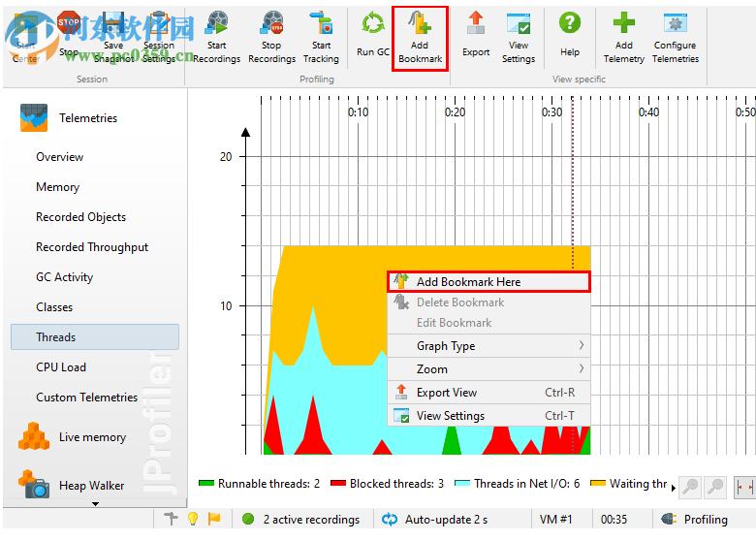756x541 pixels.
Task: Click the 0:40 mark on the time axis
Action: click(649, 112)
